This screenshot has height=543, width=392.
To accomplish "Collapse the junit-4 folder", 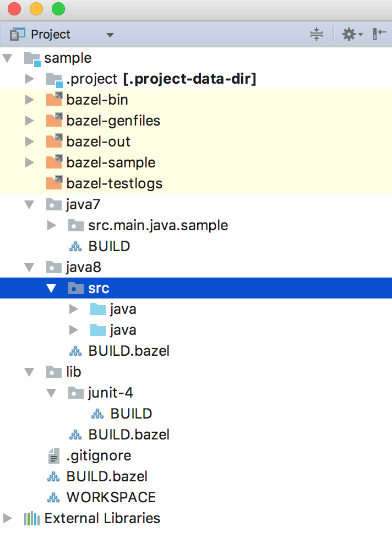I will (51, 393).
